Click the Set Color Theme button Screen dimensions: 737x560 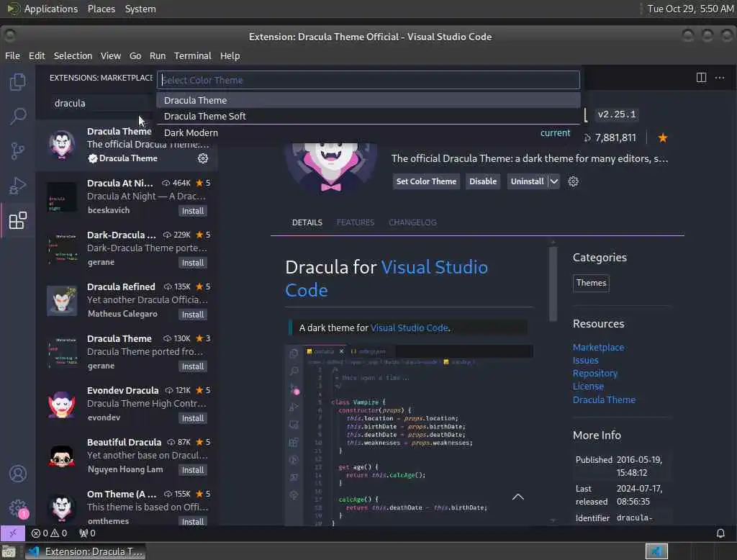(x=426, y=181)
